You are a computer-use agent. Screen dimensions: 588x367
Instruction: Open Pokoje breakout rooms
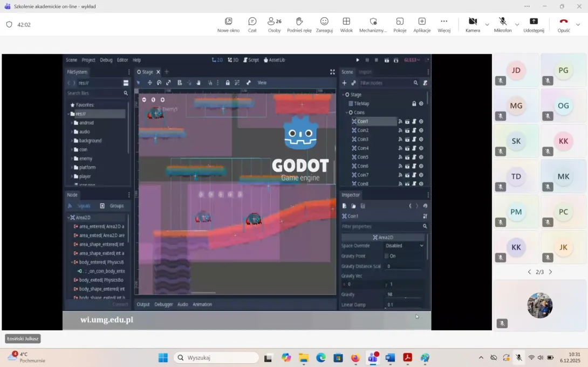[400, 24]
